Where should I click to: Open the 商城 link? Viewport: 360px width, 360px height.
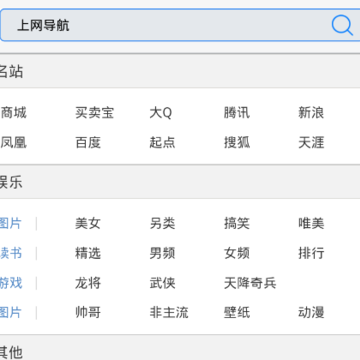coord(13,113)
